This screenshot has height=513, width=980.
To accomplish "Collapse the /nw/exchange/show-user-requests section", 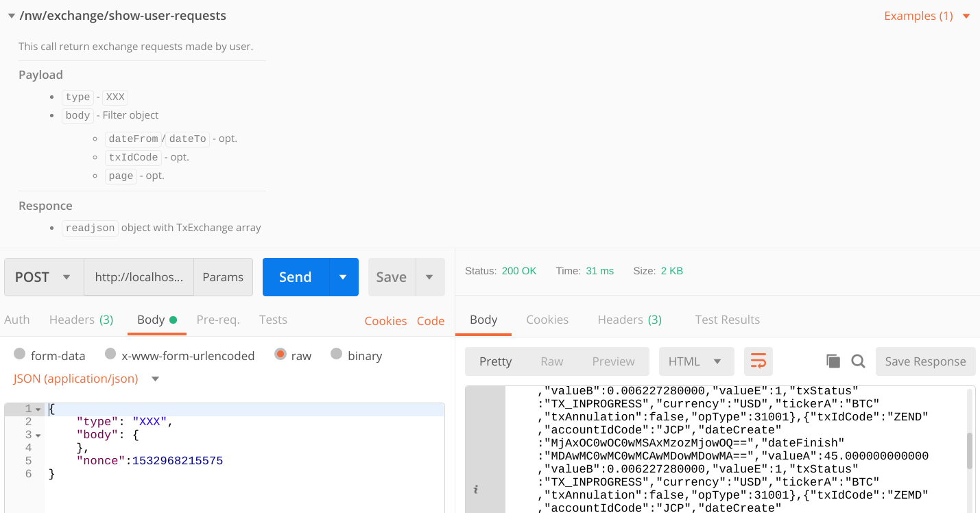I will tap(11, 14).
